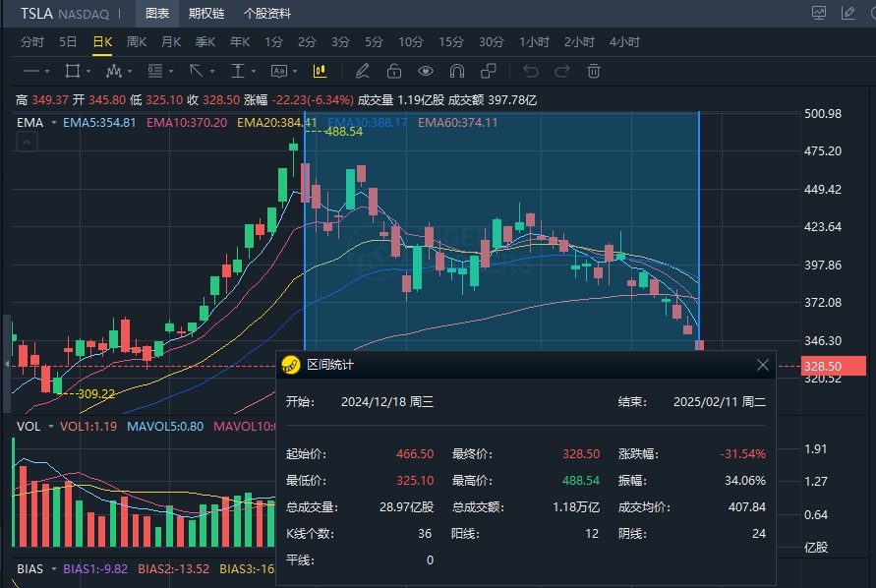876x588 pixels.
Task: Toggle drawings visibility eye icon
Action: tap(426, 71)
